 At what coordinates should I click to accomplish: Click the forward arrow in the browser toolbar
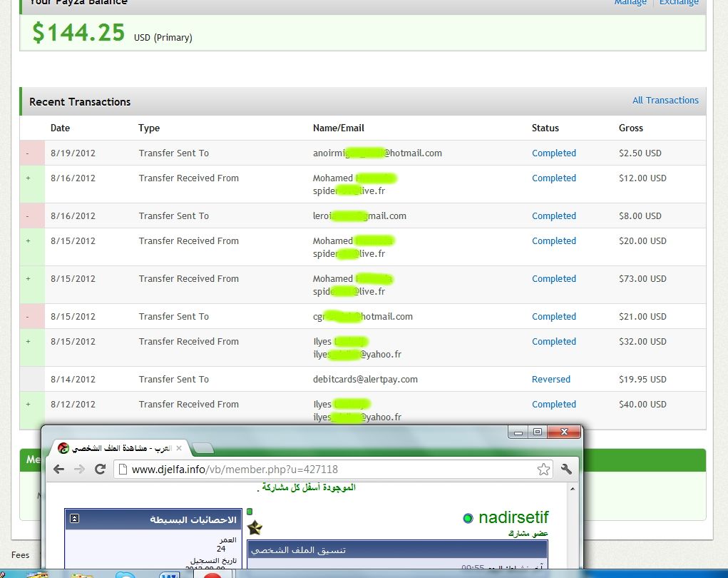[x=79, y=470]
